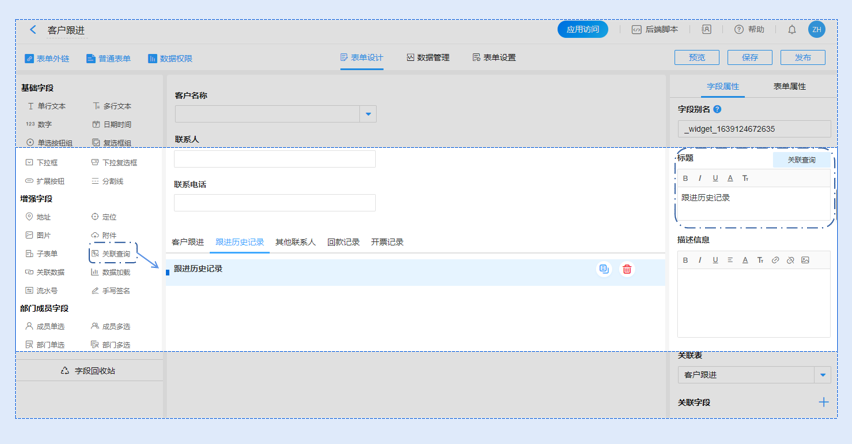Viewport: 852px width, 444px height.
Task: Insert image in the 描述信息 editor
Action: pyautogui.click(x=805, y=260)
